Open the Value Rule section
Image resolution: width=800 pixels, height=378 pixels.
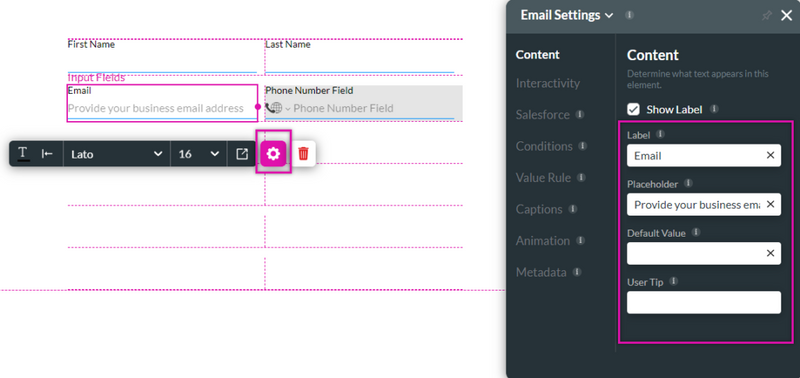(x=543, y=178)
